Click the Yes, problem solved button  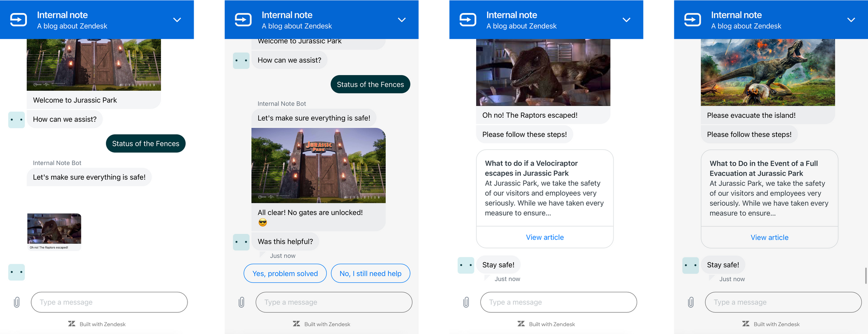pyautogui.click(x=285, y=273)
